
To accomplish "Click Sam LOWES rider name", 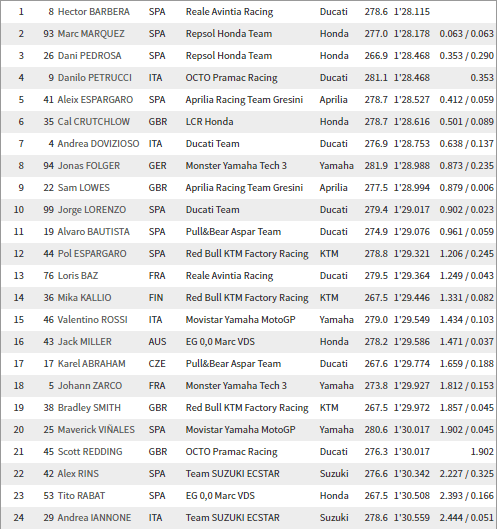I will tap(84, 188).
